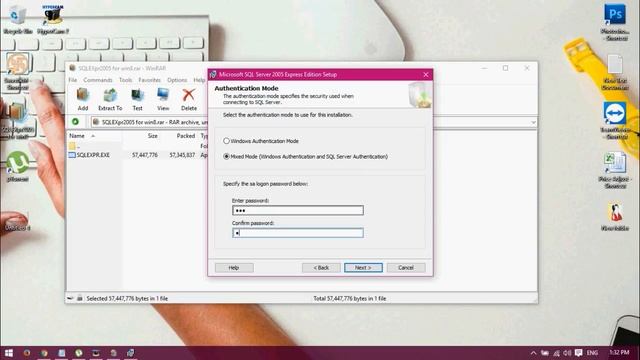
Task: Select the SQLEXPR.EXE file icon in WinRAR
Action: [x=72, y=155]
